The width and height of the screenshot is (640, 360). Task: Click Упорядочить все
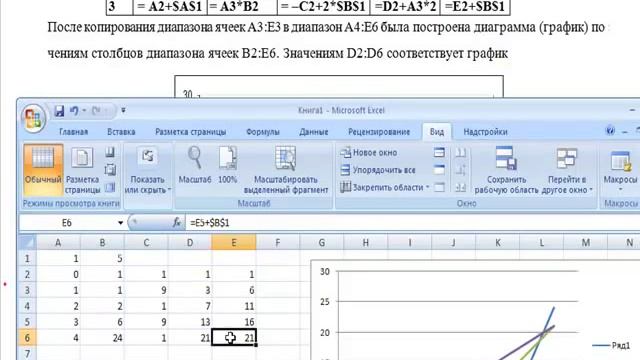point(378,170)
